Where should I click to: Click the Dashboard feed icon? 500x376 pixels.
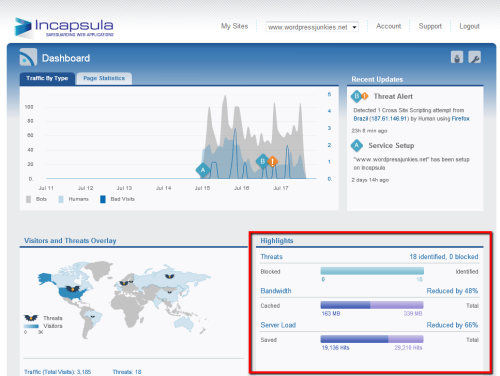(x=28, y=57)
